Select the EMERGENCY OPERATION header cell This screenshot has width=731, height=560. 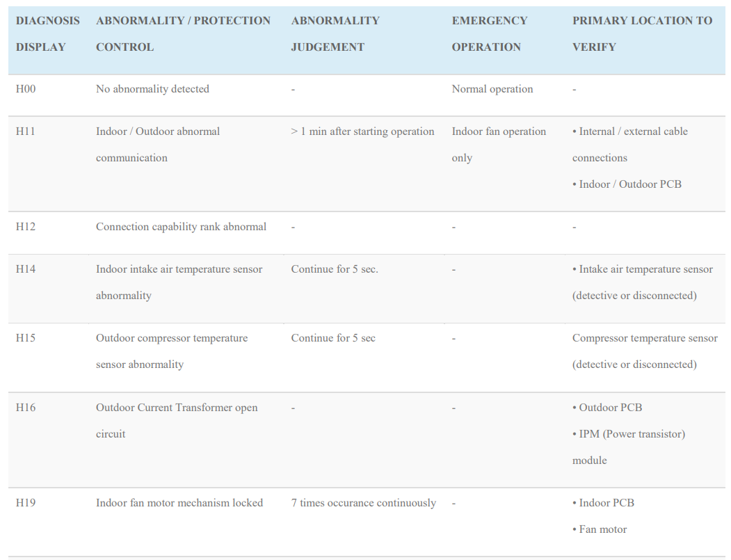pos(490,33)
